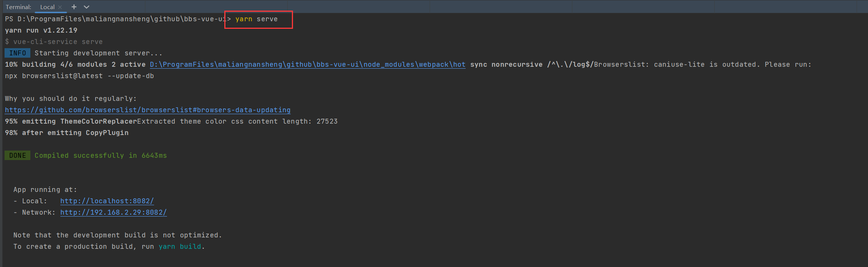This screenshot has width=868, height=267.
Task: Open the http://localhost:8082/ link
Action: 107,201
